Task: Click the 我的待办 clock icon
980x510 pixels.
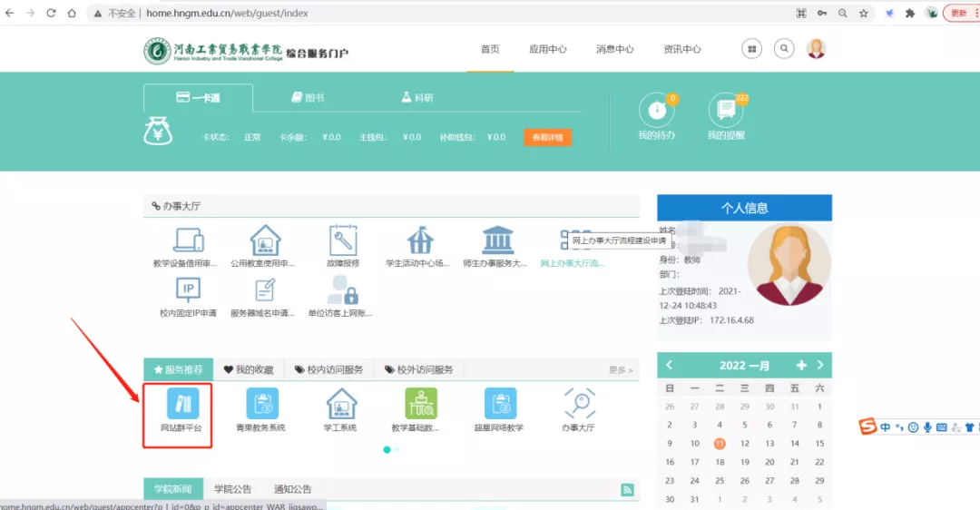Action: [x=656, y=112]
